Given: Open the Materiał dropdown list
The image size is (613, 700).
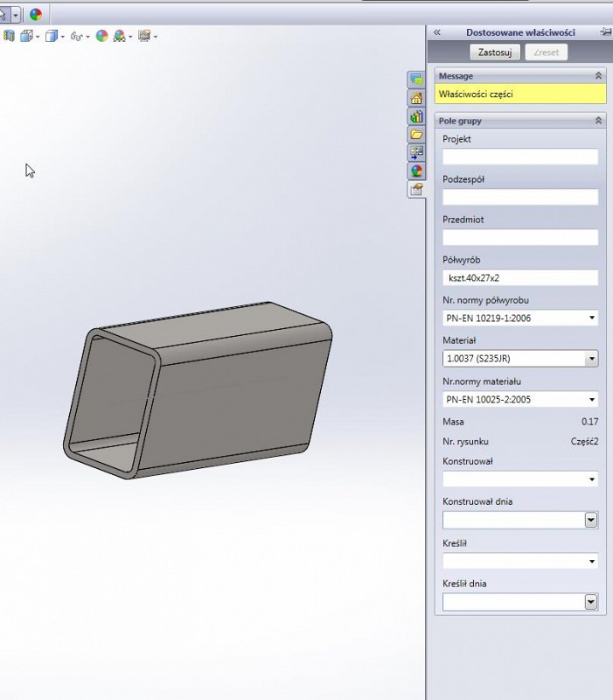Looking at the screenshot, I should click(x=592, y=359).
